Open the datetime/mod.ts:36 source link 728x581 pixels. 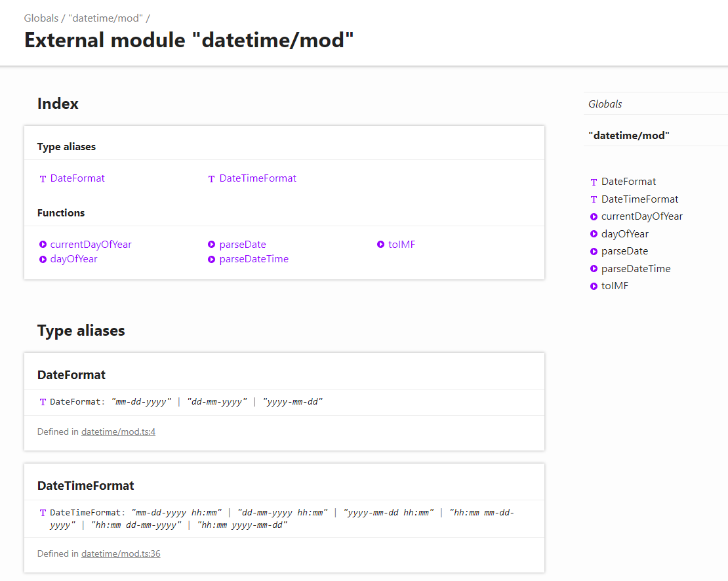click(121, 553)
